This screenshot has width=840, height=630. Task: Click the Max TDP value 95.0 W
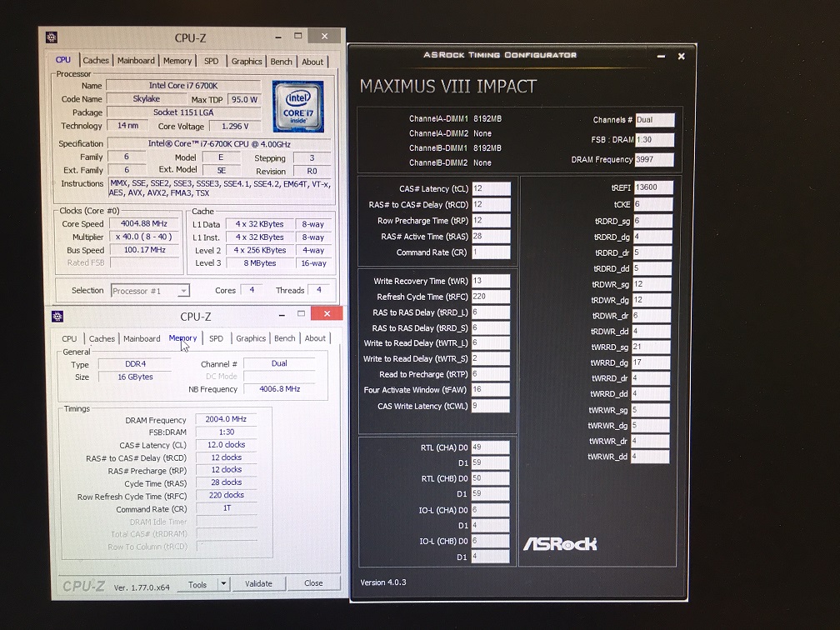point(244,99)
